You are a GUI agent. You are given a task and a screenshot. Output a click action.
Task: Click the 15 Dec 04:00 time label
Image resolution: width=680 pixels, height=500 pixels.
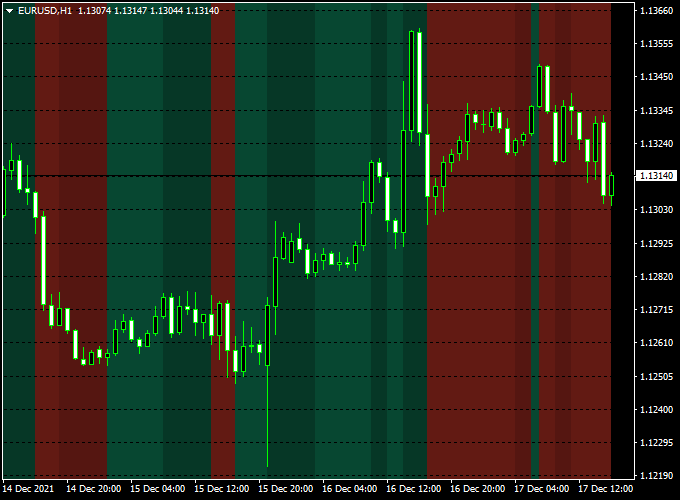point(158,489)
